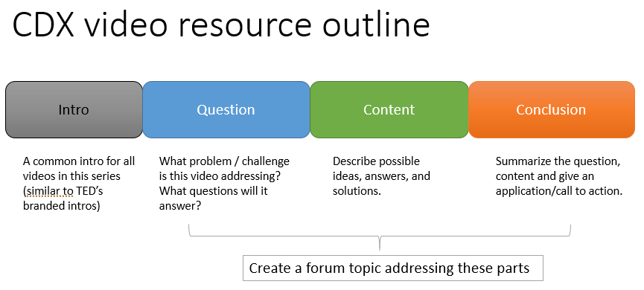
Task: Select the 'branded intros)' text line
Action: coord(62,206)
